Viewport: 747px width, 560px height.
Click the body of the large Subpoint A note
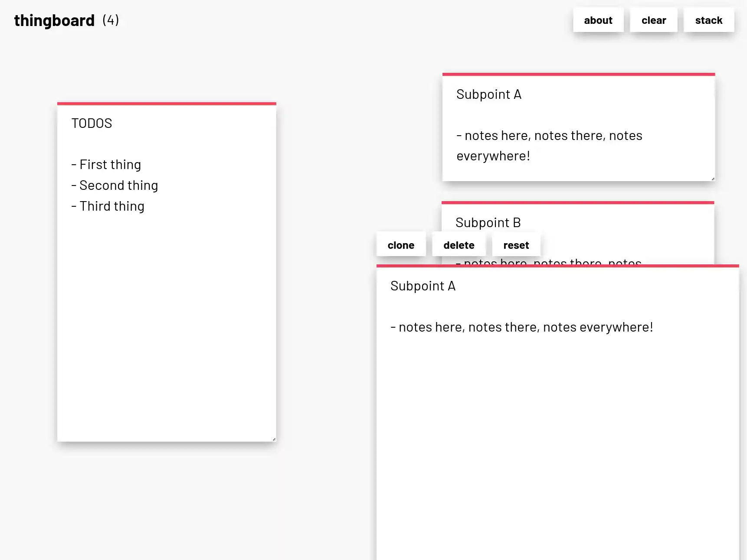pyautogui.click(x=522, y=327)
